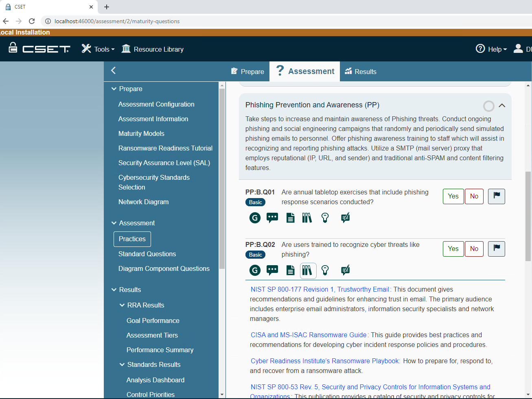
Task: Collapse the RRA Results tree node
Action: (x=122, y=305)
